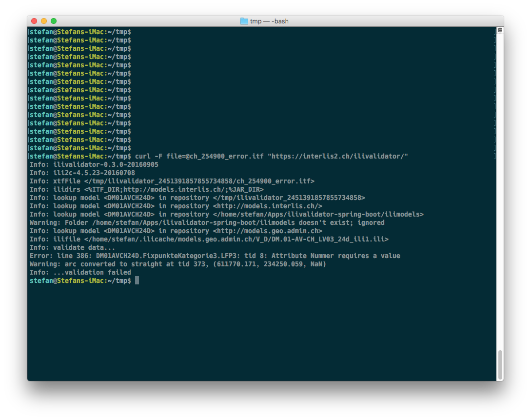Click the 'Error: line 386' message
531x420 pixels.
pos(215,256)
